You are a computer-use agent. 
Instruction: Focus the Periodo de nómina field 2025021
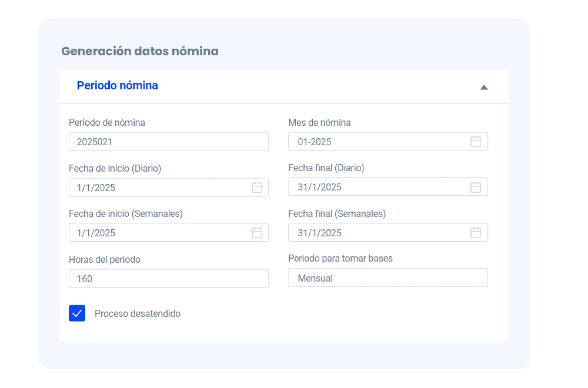click(169, 142)
